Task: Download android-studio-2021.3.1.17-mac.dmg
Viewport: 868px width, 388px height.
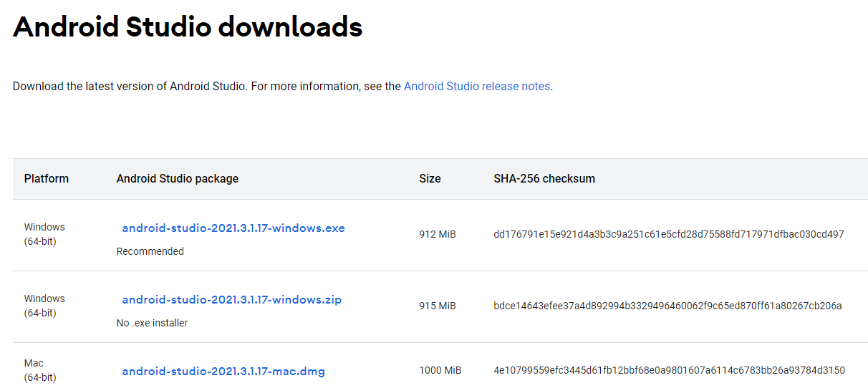Action: pyautogui.click(x=223, y=372)
